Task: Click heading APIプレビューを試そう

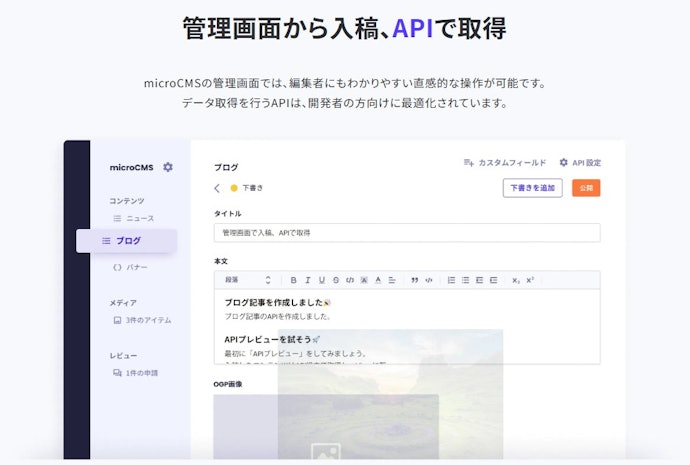Action: coord(272,339)
